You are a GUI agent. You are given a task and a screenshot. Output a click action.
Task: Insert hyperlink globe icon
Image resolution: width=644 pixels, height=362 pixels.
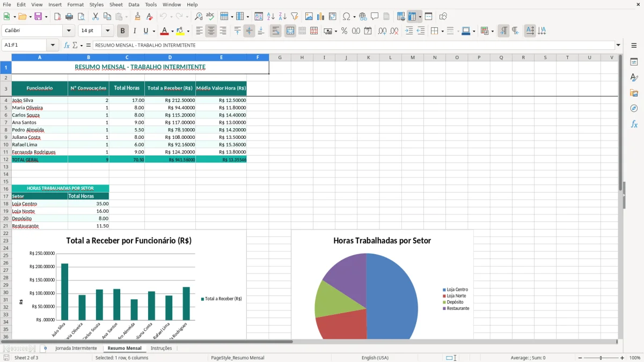point(363,17)
